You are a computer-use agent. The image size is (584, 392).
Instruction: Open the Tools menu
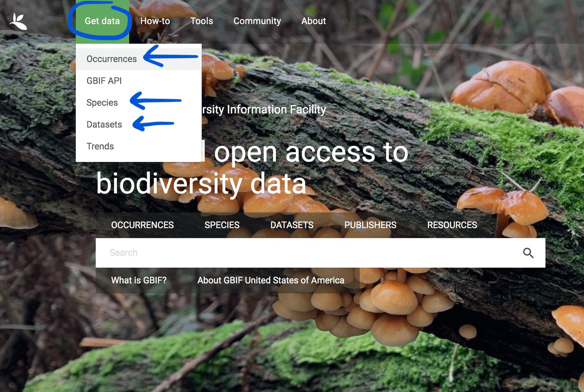[x=201, y=21]
